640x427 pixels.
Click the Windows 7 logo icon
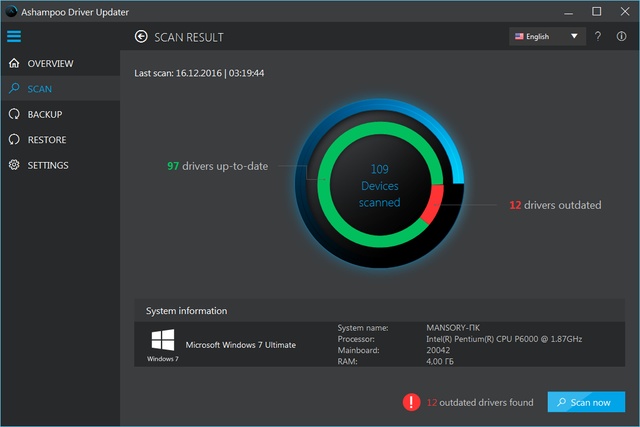point(162,340)
